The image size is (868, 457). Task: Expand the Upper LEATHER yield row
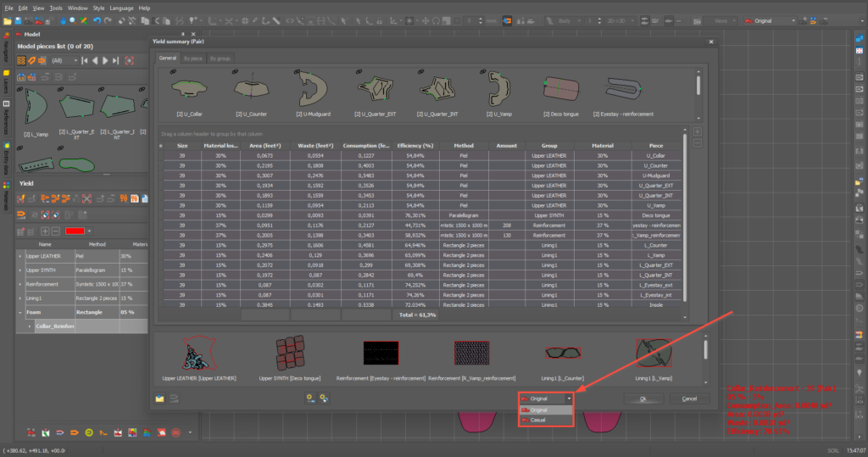click(x=20, y=254)
